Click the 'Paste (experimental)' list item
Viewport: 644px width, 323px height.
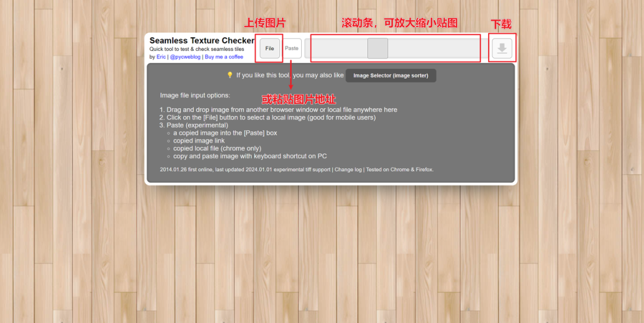[197, 125]
